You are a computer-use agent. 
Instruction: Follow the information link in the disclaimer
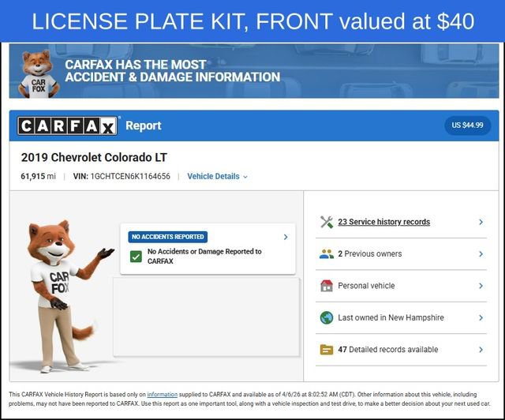tap(163, 394)
